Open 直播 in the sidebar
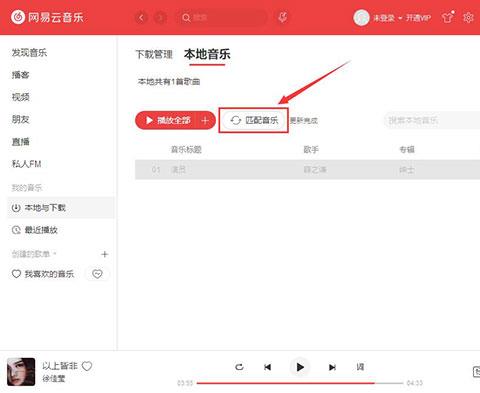480x393 pixels. 20,142
